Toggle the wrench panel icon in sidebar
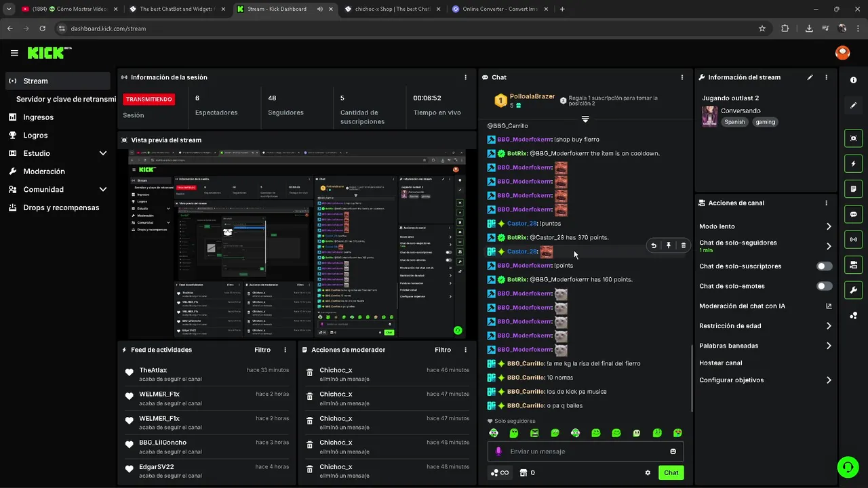Viewport: 868px width, 488px height. 853,290
